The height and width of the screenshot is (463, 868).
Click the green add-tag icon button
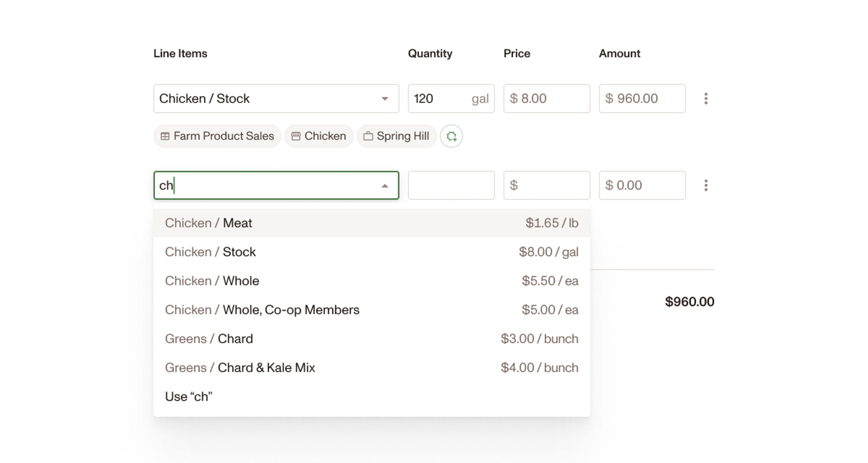451,136
